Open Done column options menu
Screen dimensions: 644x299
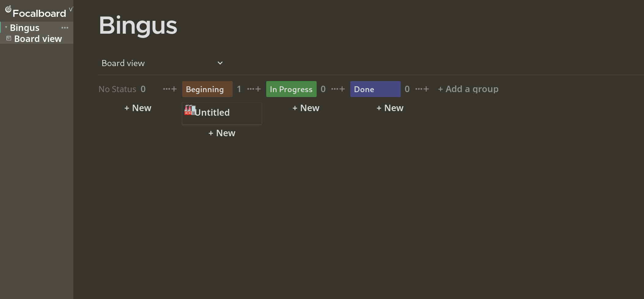click(x=419, y=89)
